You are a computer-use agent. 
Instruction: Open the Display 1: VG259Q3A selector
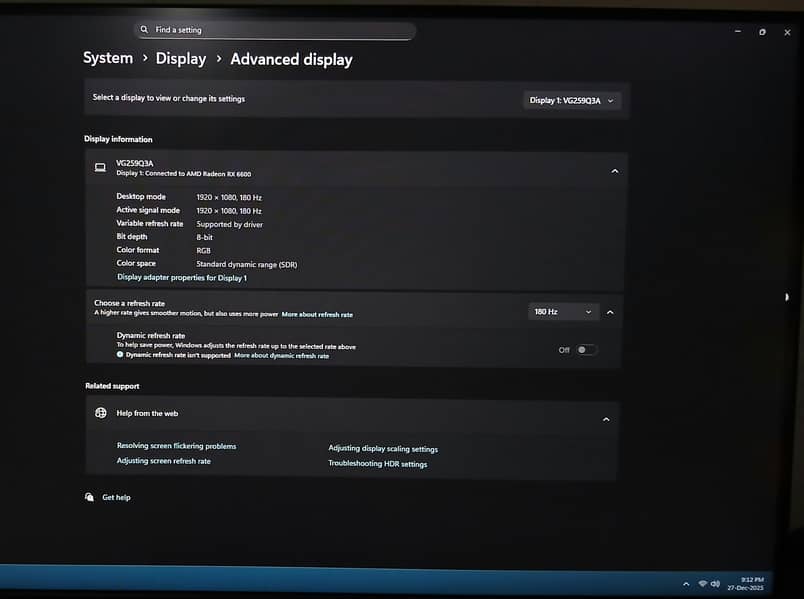(x=573, y=100)
